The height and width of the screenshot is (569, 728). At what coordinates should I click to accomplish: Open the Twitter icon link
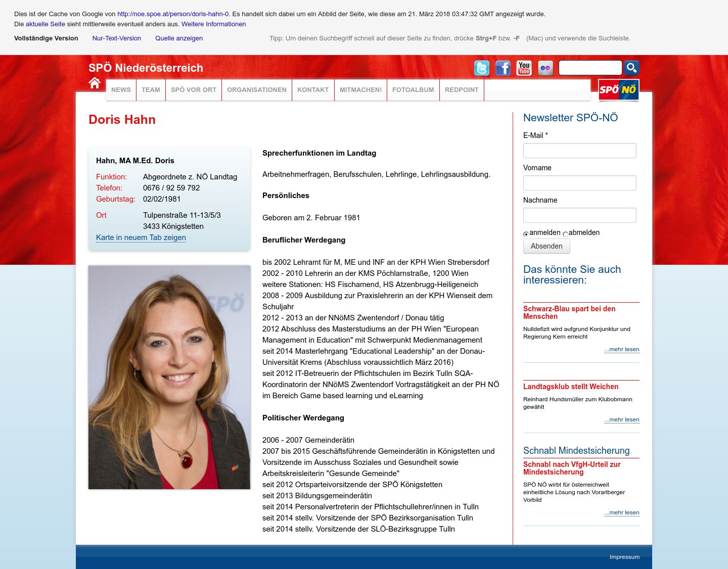[x=482, y=68]
